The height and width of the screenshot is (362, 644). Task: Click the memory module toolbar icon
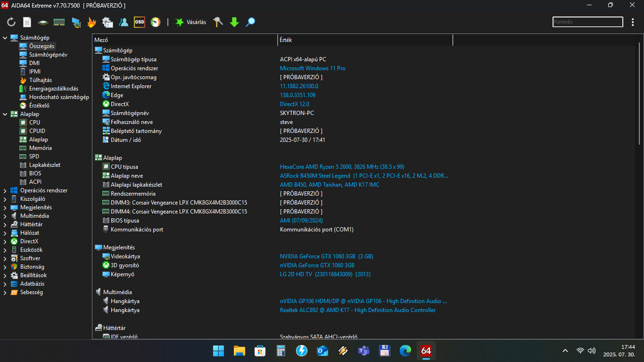point(59,22)
